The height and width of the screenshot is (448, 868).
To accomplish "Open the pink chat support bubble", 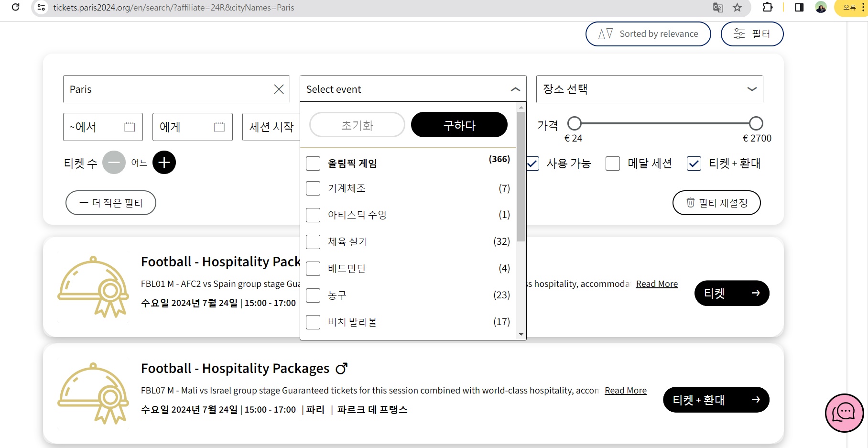I will point(844,413).
